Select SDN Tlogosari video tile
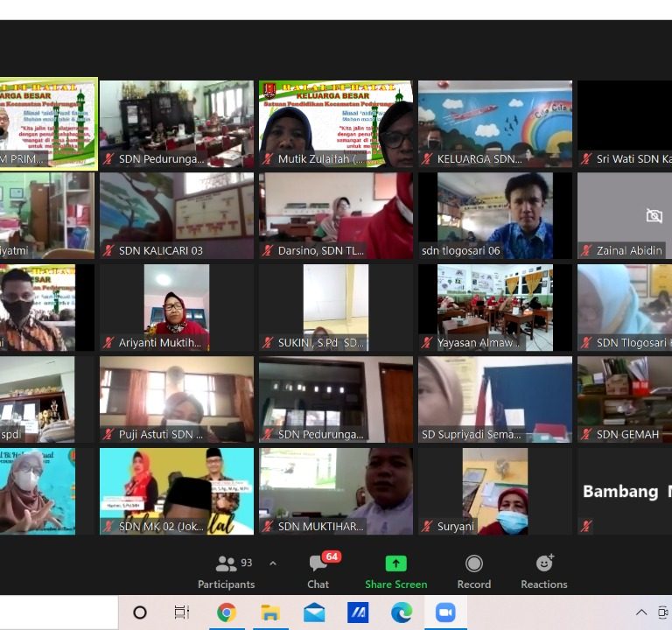The width and height of the screenshot is (672, 630). click(625, 307)
